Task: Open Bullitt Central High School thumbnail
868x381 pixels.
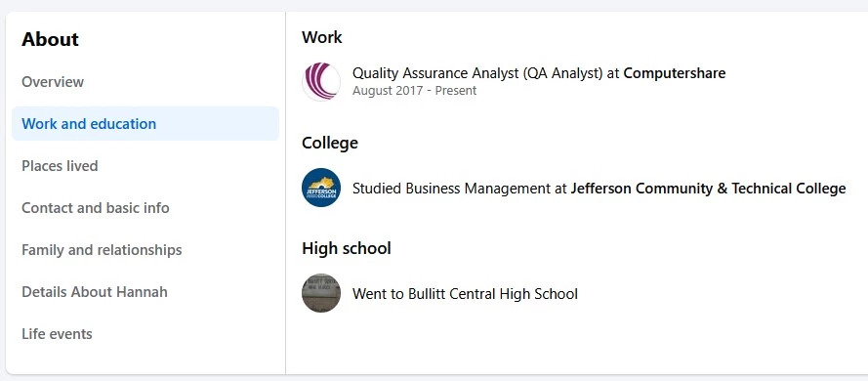Action: coord(321,293)
